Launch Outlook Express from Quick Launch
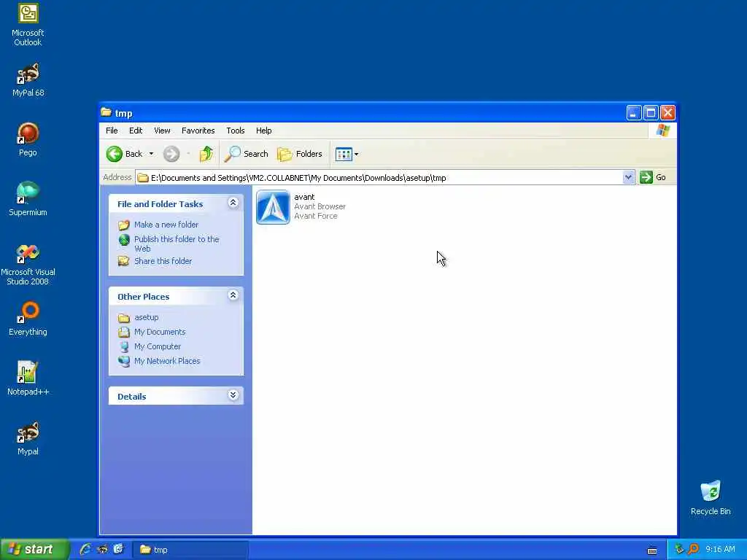 (x=118, y=550)
